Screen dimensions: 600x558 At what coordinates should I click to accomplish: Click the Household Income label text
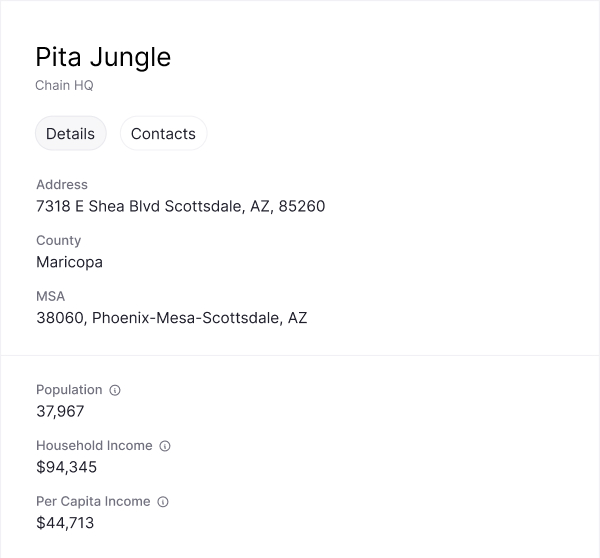click(x=94, y=446)
